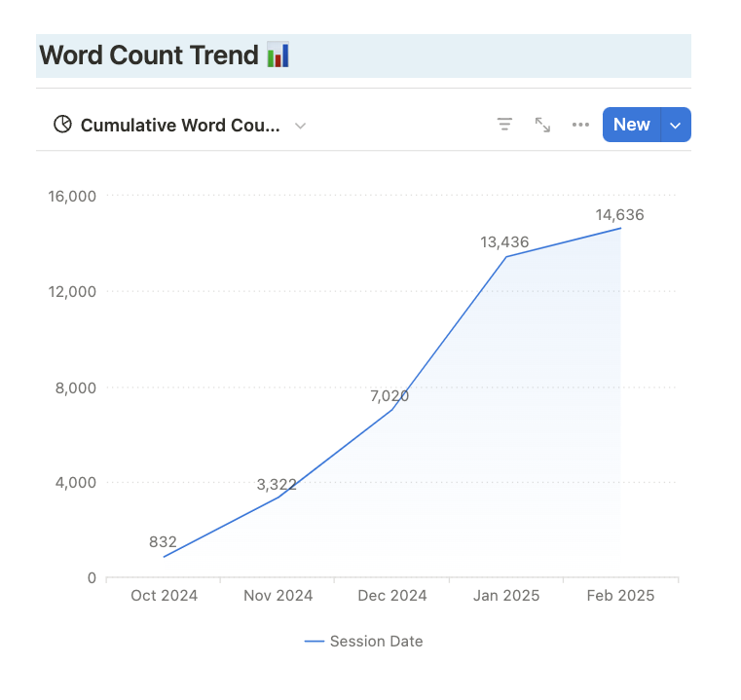Click the Dec 2024 x-axis label
This screenshot has height=700, width=741.
click(391, 596)
